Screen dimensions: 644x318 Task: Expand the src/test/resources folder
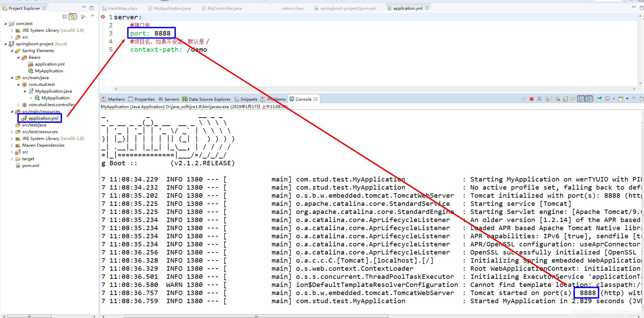click(12, 132)
